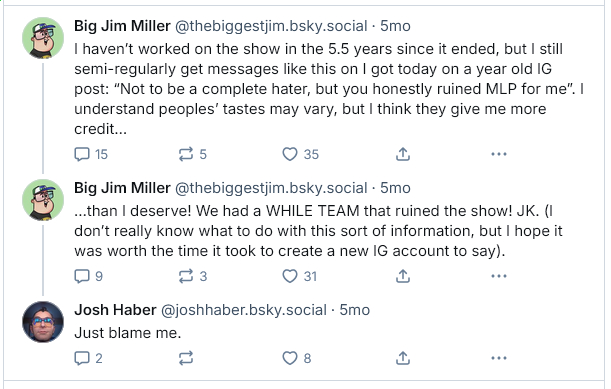Viewport: 611px width, 389px height.
Task: Like the post with 31 likes
Action: point(300,276)
